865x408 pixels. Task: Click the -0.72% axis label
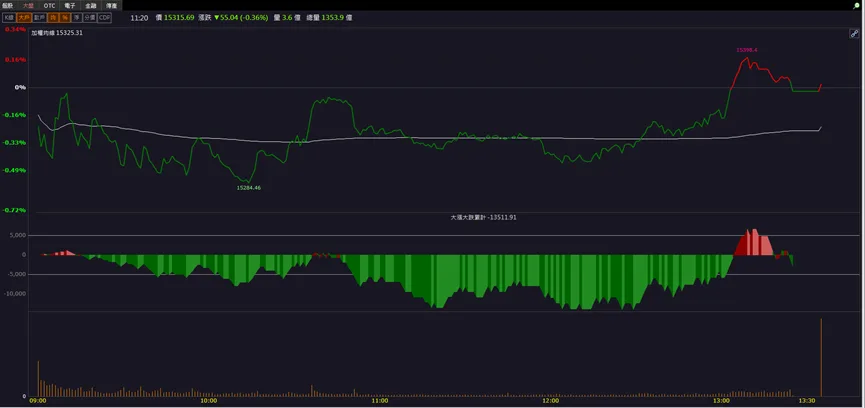(x=15, y=210)
